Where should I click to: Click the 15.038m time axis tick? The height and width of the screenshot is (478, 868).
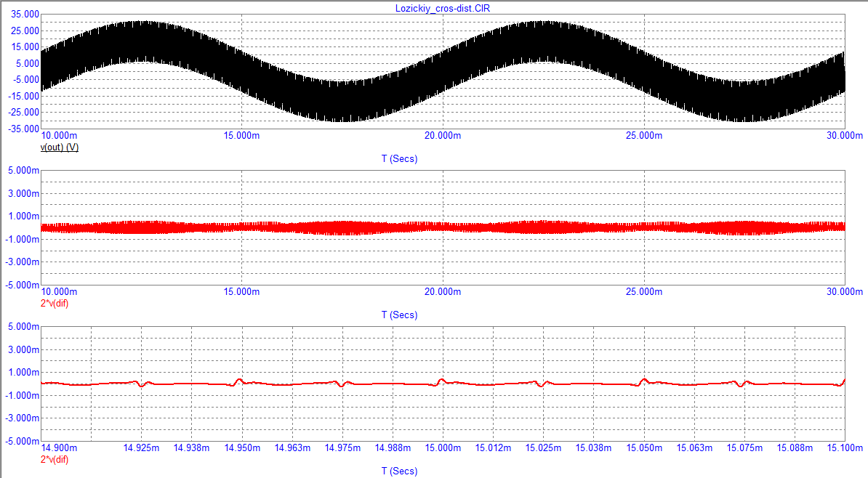click(593, 447)
